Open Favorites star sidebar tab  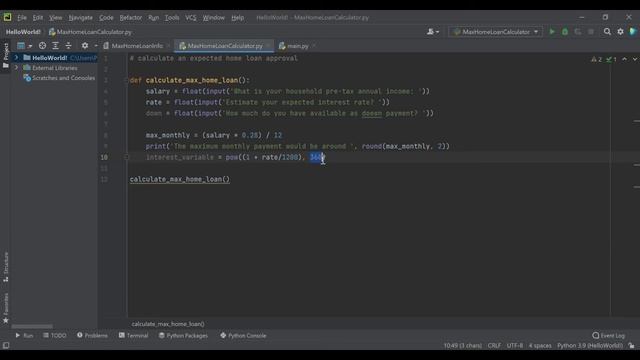(x=6, y=308)
